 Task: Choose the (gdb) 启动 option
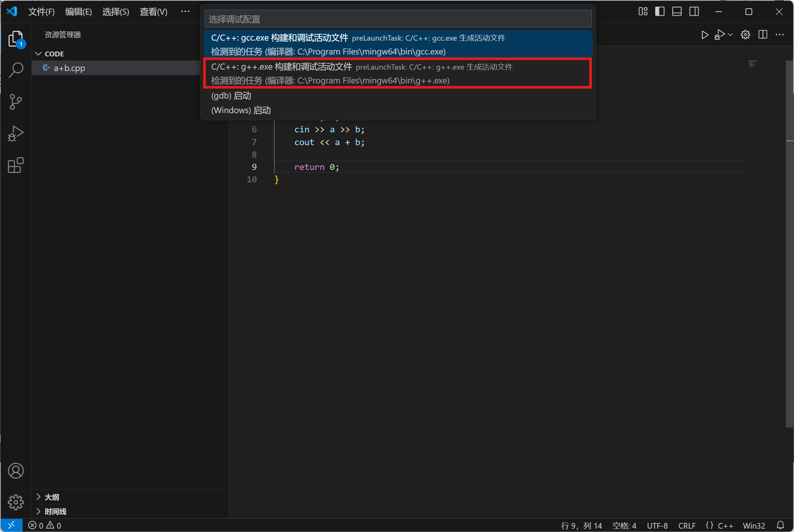click(231, 96)
